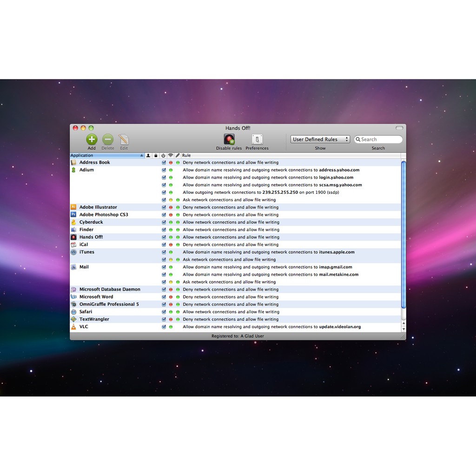Click the network wifi column header
This screenshot has height=476, width=476.
coord(171,155)
